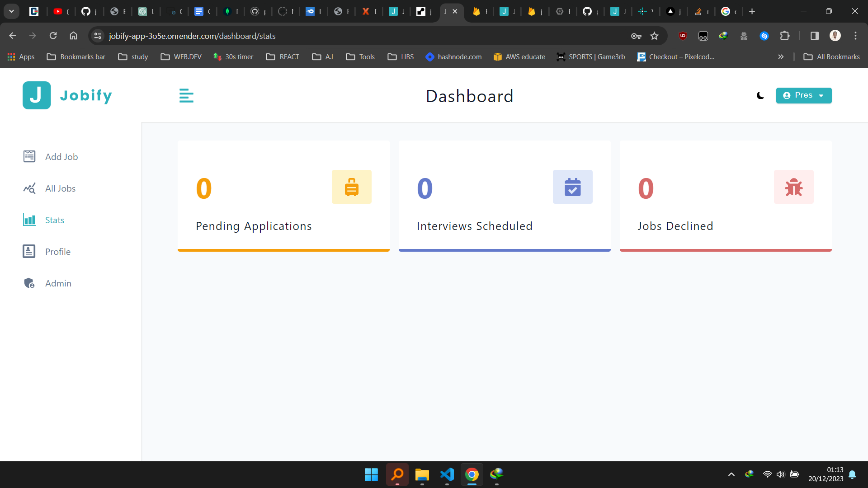Open the All Jobs page
868x488 pixels.
49,188
